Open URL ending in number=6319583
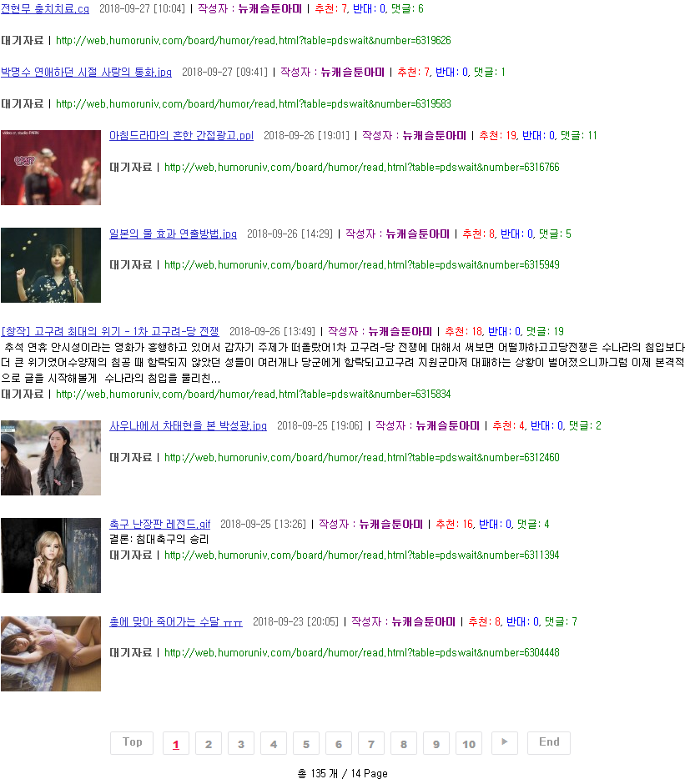 point(254,104)
